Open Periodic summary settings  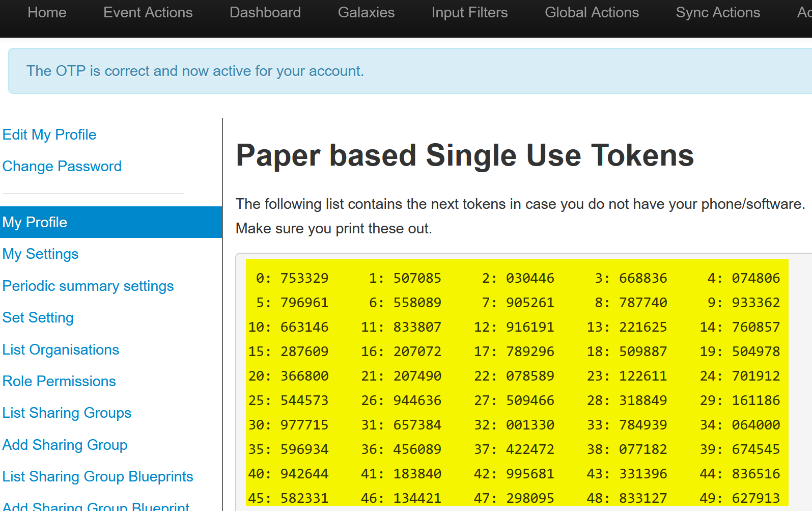88,286
